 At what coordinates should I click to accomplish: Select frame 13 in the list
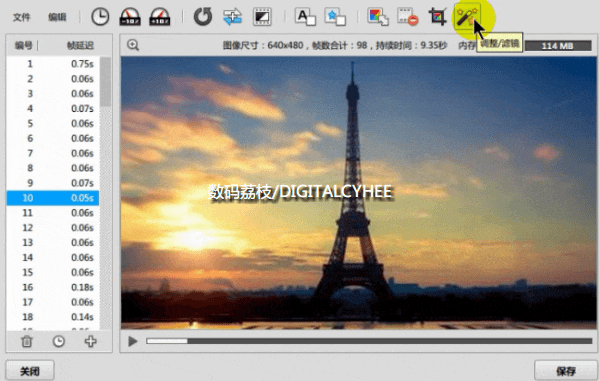tap(53, 243)
